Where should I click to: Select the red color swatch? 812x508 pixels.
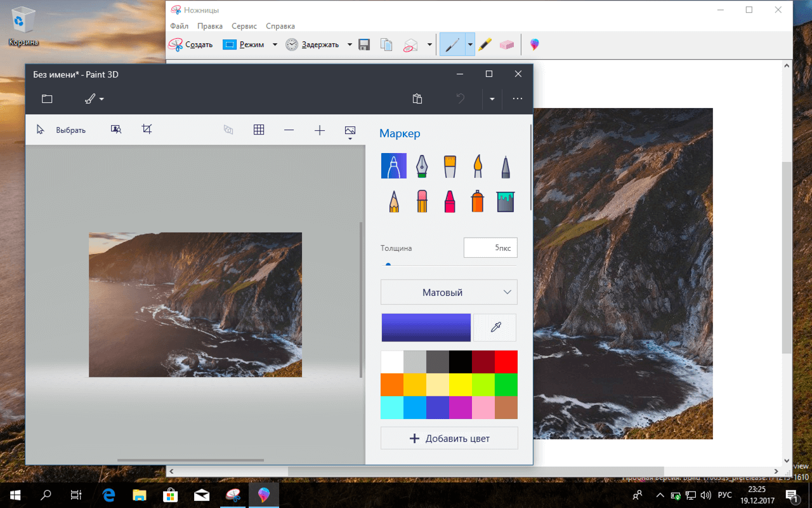tap(505, 361)
